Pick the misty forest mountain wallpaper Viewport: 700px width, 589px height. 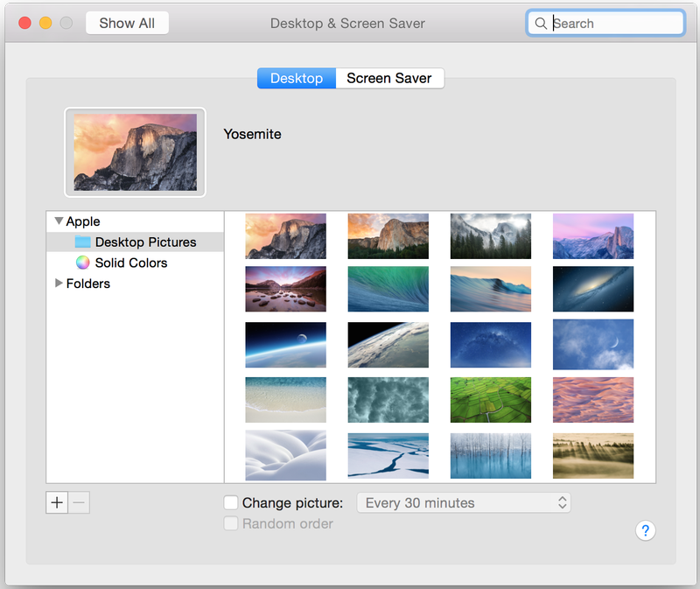[491, 235]
